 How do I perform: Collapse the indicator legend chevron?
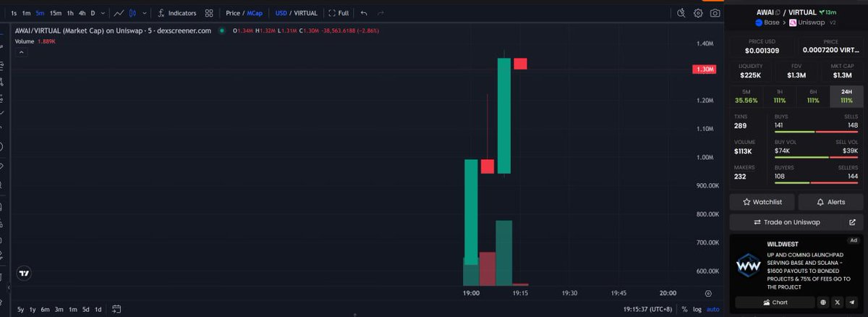coord(21,52)
